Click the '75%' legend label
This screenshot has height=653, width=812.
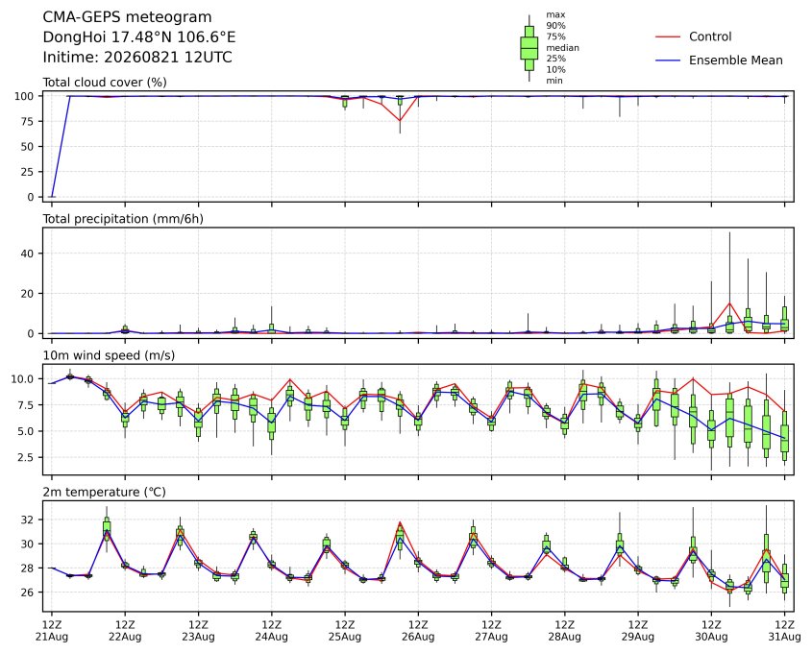pos(555,36)
